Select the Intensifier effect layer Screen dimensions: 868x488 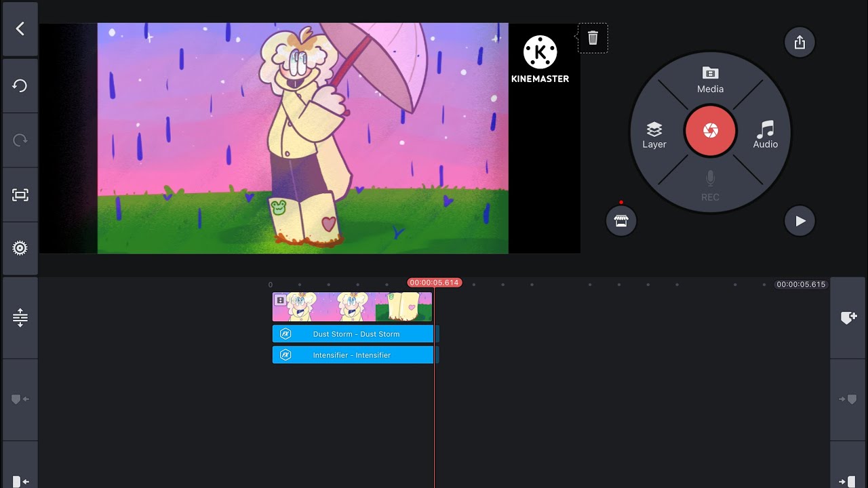point(353,355)
